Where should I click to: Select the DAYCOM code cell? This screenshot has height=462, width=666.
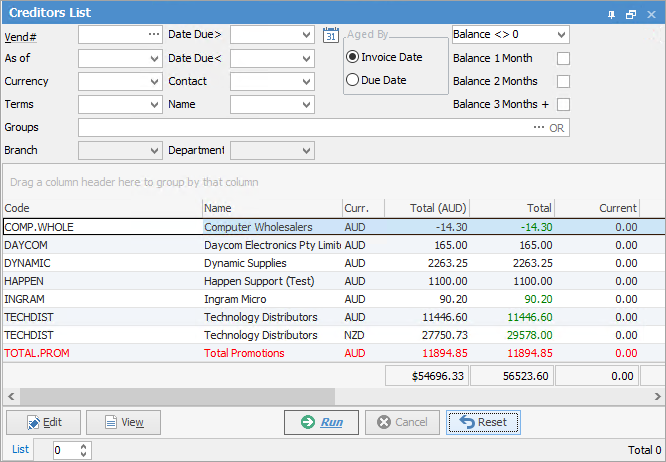pos(102,245)
